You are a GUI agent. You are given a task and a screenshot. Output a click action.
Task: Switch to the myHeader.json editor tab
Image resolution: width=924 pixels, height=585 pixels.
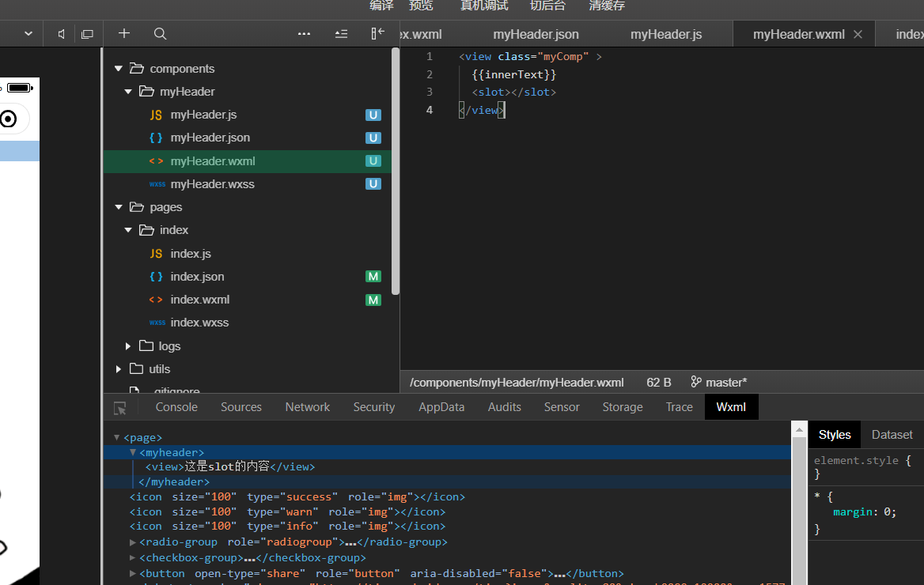(536, 35)
